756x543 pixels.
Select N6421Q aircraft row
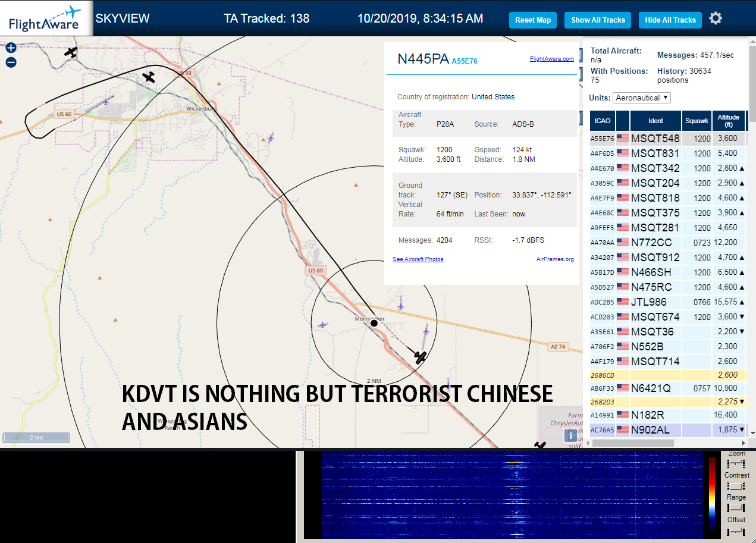pyautogui.click(x=669, y=389)
